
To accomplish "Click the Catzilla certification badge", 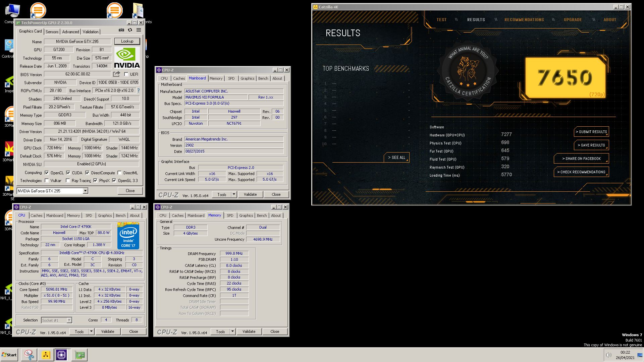I will click(468, 72).
